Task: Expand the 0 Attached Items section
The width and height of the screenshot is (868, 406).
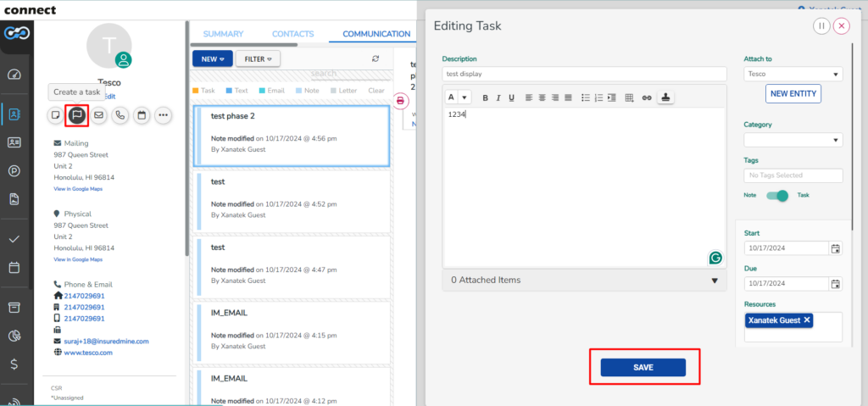Action: point(585,281)
